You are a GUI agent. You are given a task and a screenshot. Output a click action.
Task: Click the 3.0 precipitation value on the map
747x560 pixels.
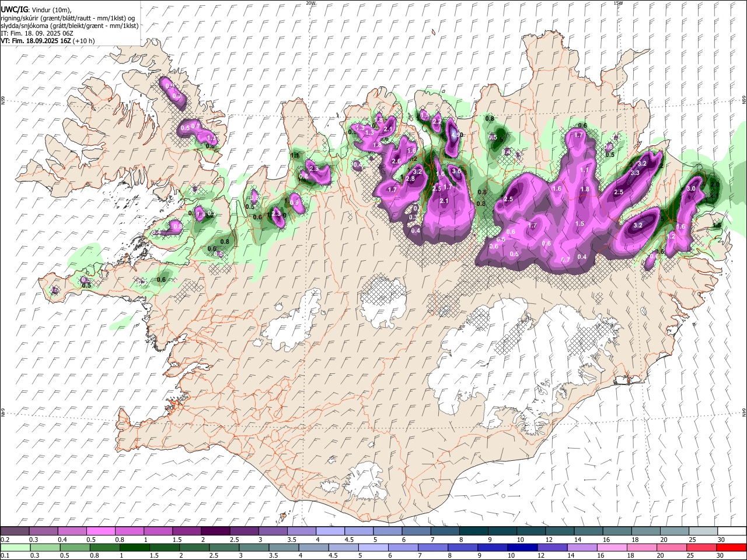click(691, 189)
